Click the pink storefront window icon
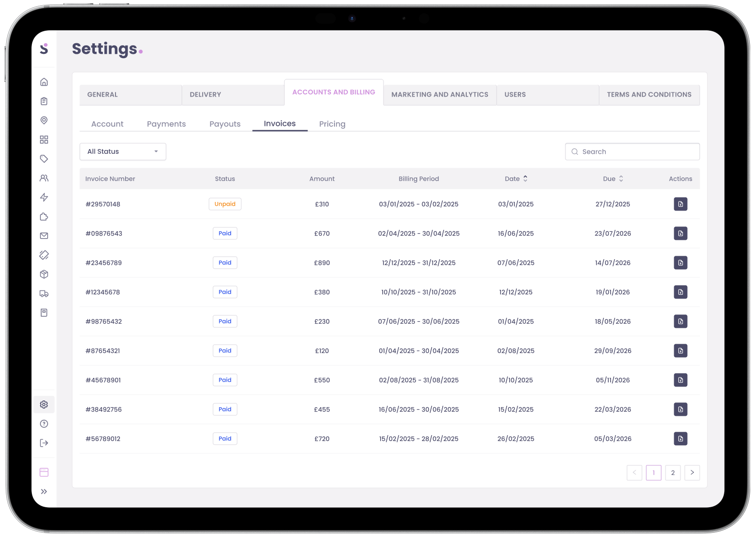The image size is (756, 538). [44, 472]
